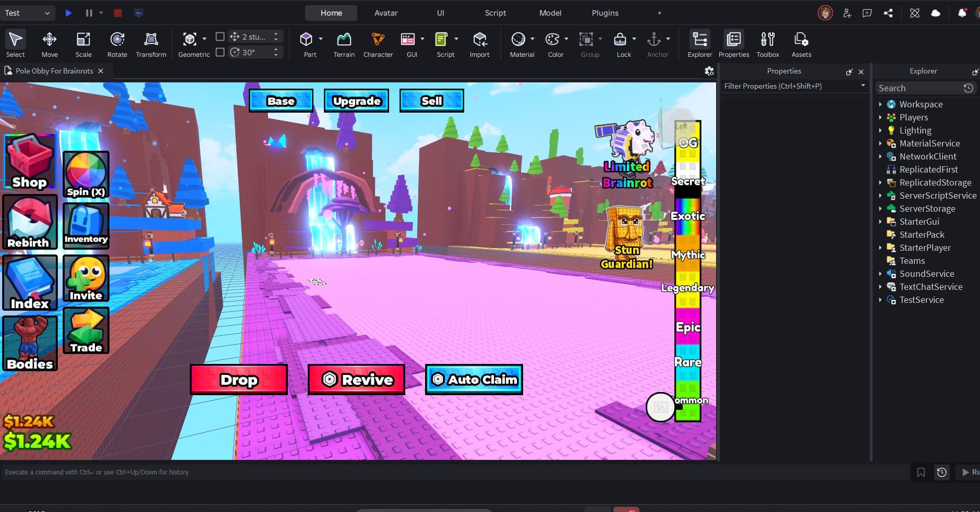This screenshot has width=980, height=512.
Task: Switch to the UI tab
Action: tap(441, 13)
